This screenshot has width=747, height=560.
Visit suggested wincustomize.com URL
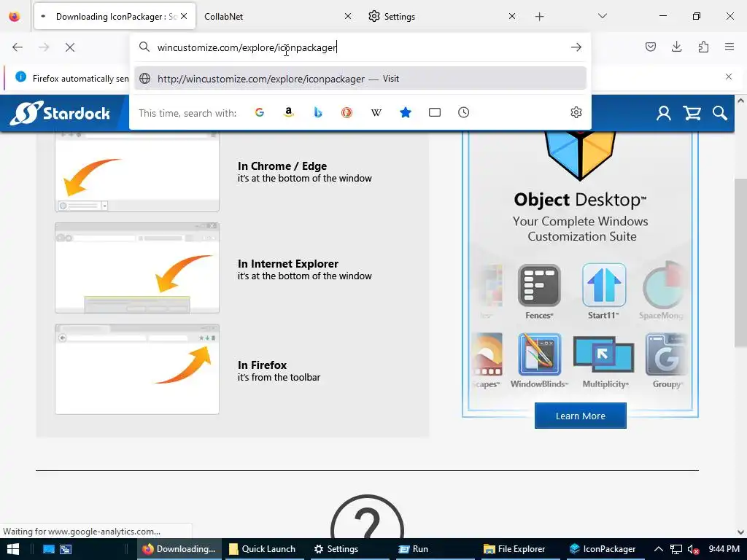[360, 79]
